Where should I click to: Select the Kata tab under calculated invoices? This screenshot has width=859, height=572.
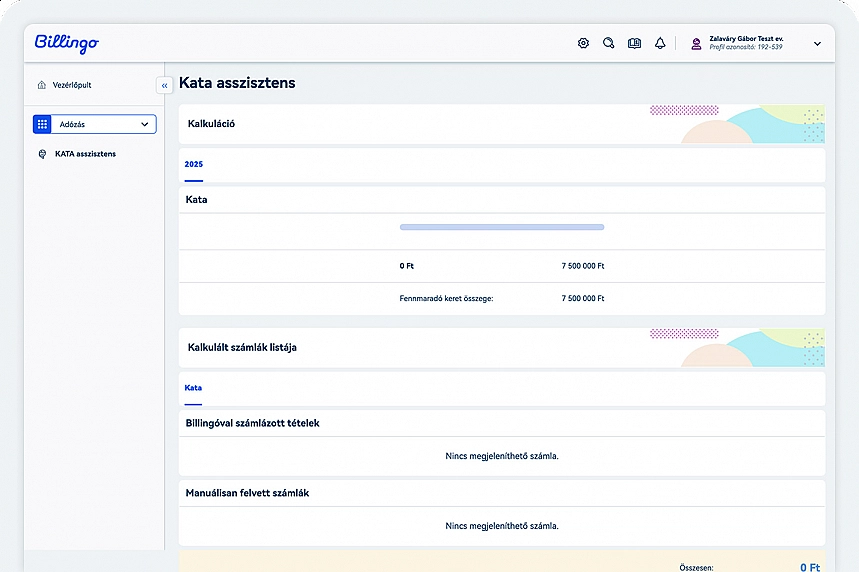pos(193,388)
